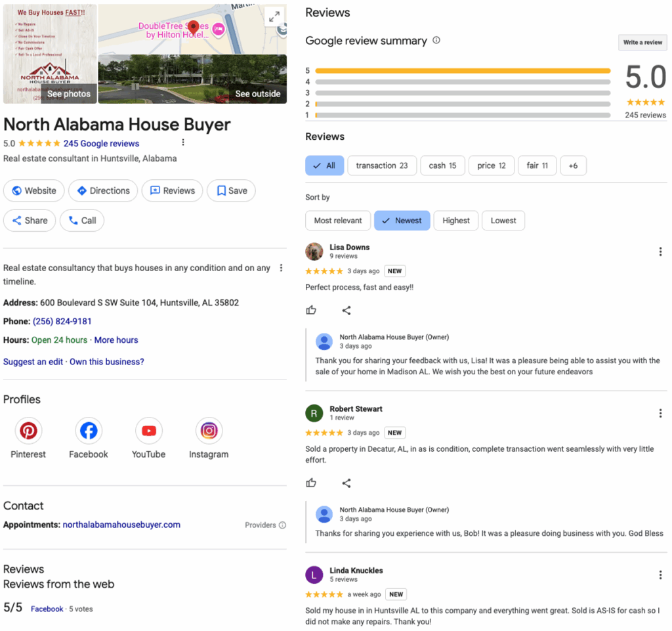Sort reviews by Most relevant
This screenshot has width=672, height=631.
click(338, 221)
